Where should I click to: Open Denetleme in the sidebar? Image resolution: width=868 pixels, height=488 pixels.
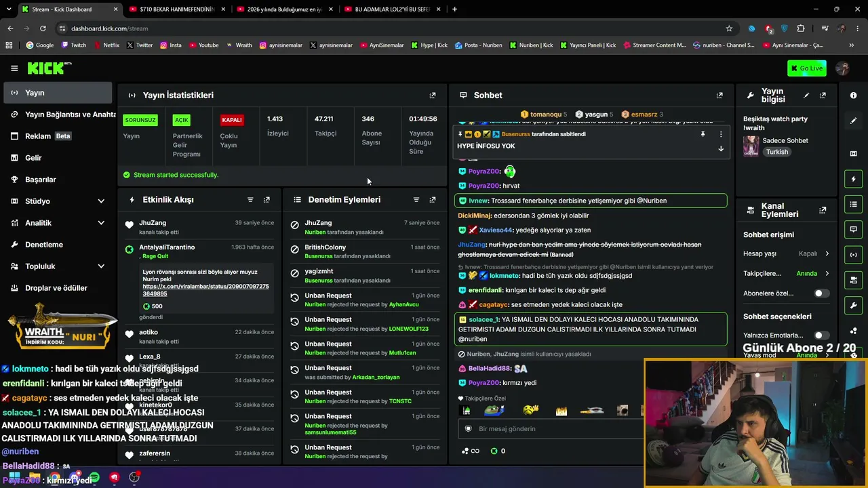(x=57, y=245)
